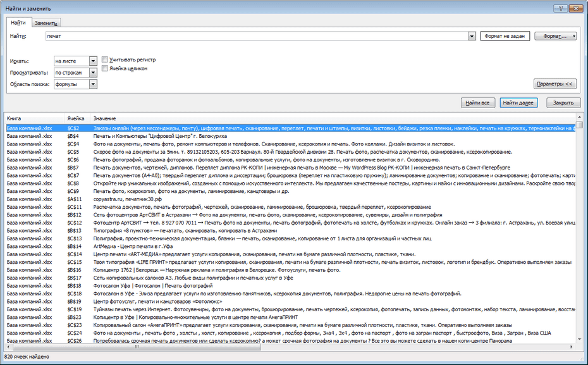Click the horizontal scrollbar left arrow
The width and height of the screenshot is (588, 365).
pyautogui.click(x=8, y=347)
